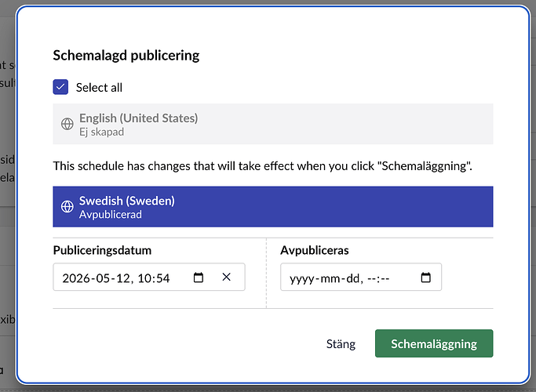Click the Publiceringsdatum label
The height and width of the screenshot is (392, 536).
click(102, 250)
